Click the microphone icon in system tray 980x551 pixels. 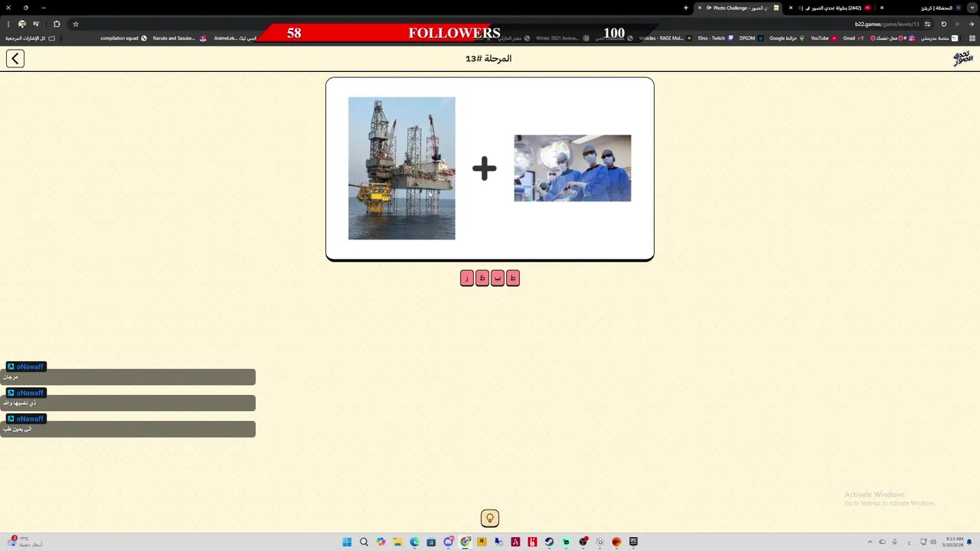(894, 542)
